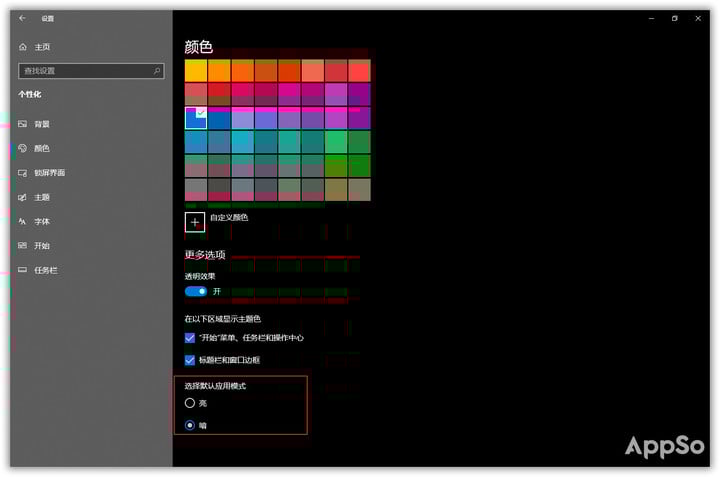Pick the bright emerald green swatch
Image resolution: width=720 pixels, height=477 pixels.
(x=336, y=142)
